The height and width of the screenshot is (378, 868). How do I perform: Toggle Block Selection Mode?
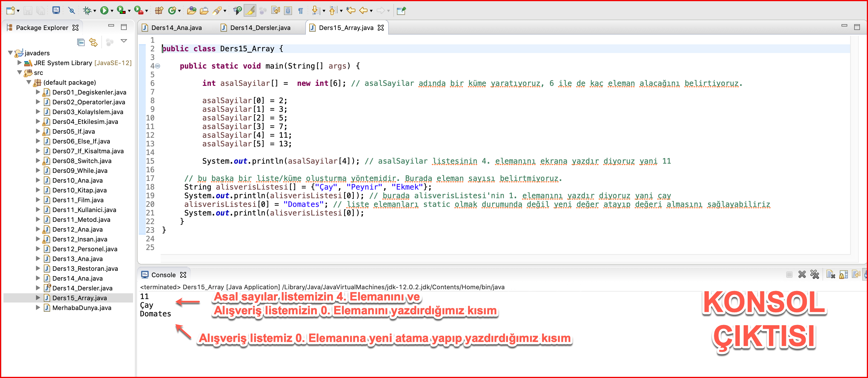[288, 10]
